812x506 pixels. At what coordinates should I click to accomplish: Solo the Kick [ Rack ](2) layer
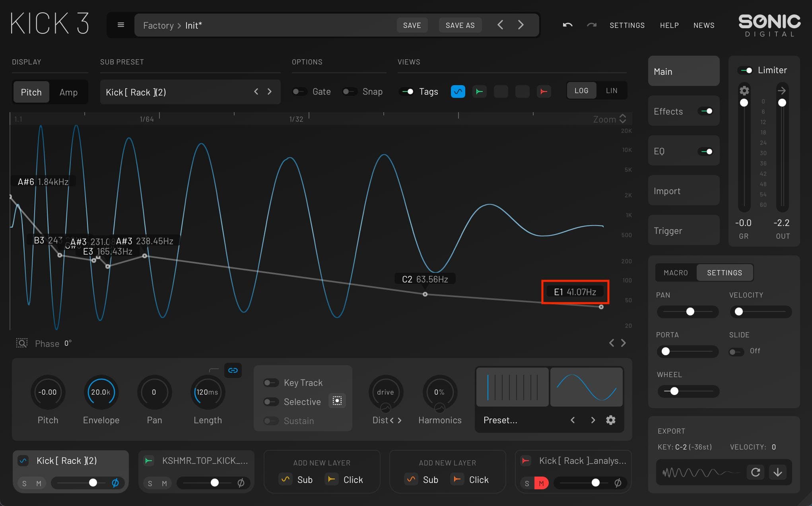25,483
